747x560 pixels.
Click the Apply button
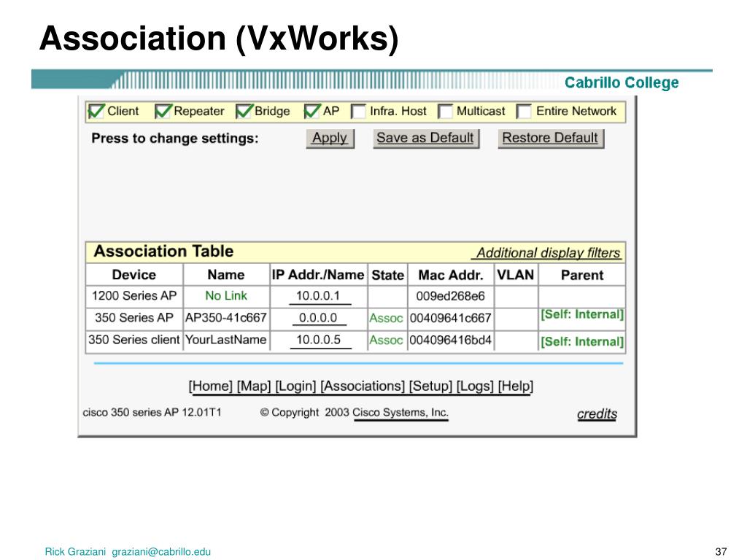click(x=330, y=139)
